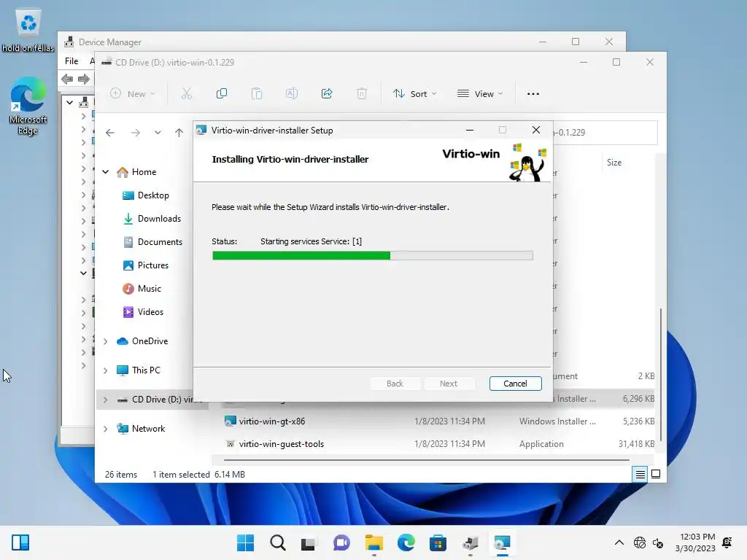Switch to details view layout icon
747x560 pixels.
coord(640,474)
